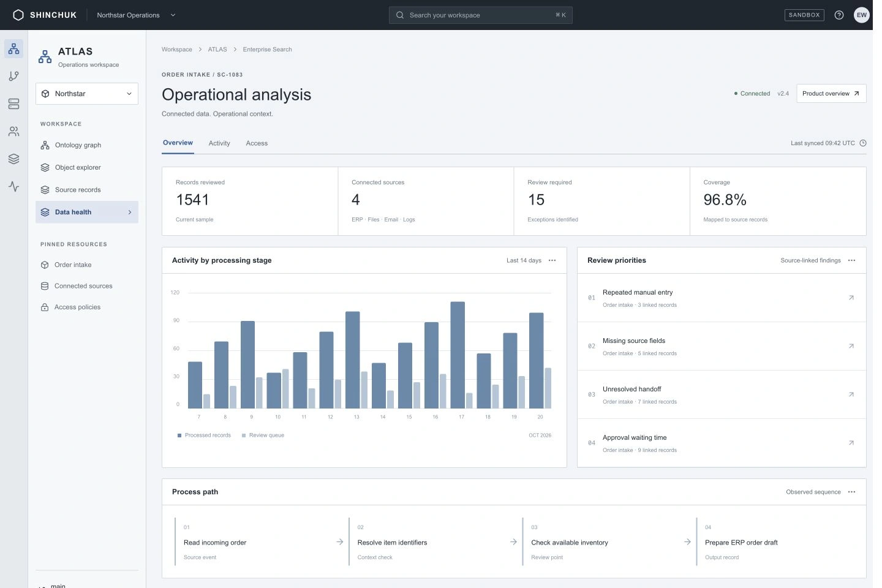
Task: Open the help question mark icon
Action: (839, 15)
